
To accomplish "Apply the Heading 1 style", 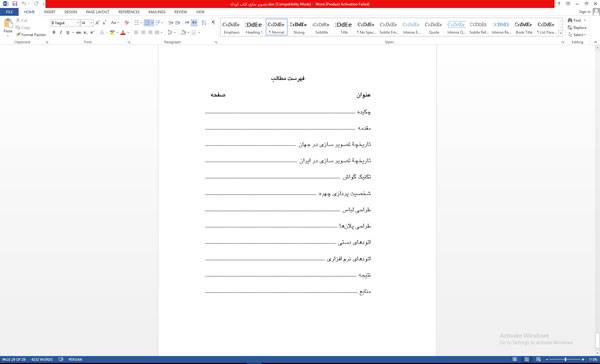I will [x=254, y=28].
